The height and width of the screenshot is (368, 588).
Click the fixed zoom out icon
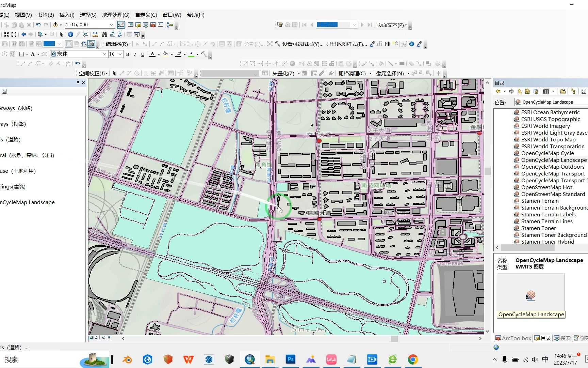pyautogui.click(x=14, y=34)
